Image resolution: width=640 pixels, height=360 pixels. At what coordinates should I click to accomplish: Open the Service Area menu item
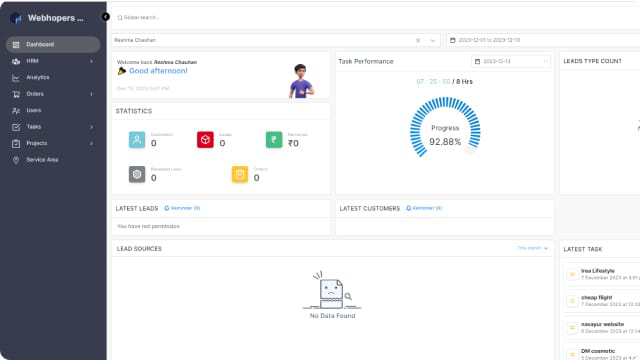pyautogui.click(x=53, y=160)
